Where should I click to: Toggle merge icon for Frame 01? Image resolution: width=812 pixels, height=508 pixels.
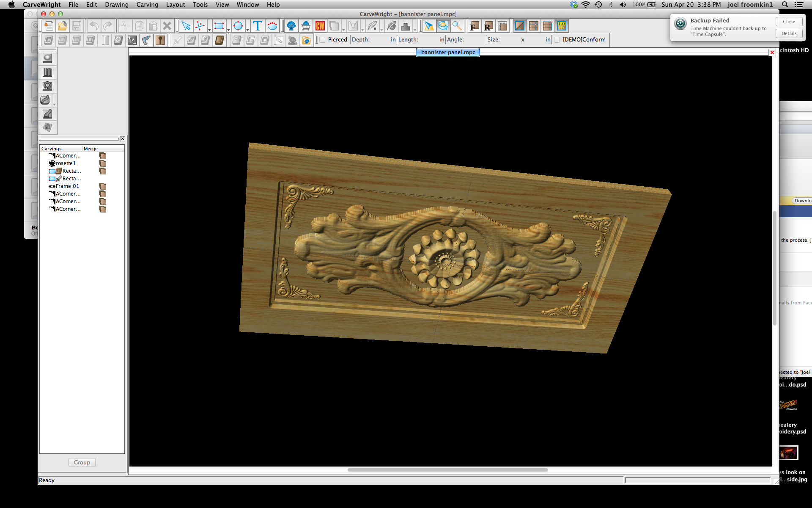pyautogui.click(x=103, y=186)
